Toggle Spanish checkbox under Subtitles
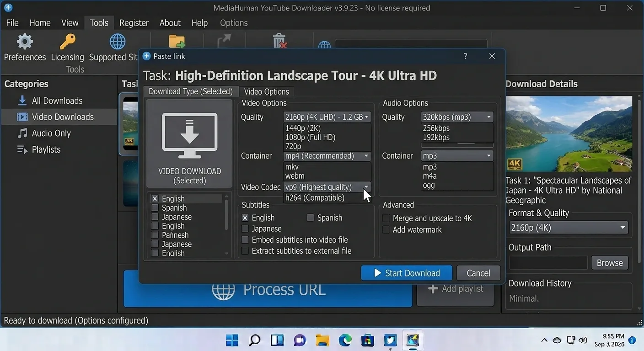The width and height of the screenshot is (644, 351). (311, 218)
